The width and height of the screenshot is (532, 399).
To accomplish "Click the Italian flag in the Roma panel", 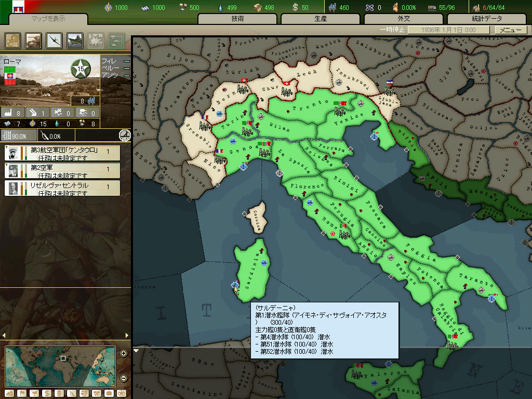I will [x=10, y=76].
